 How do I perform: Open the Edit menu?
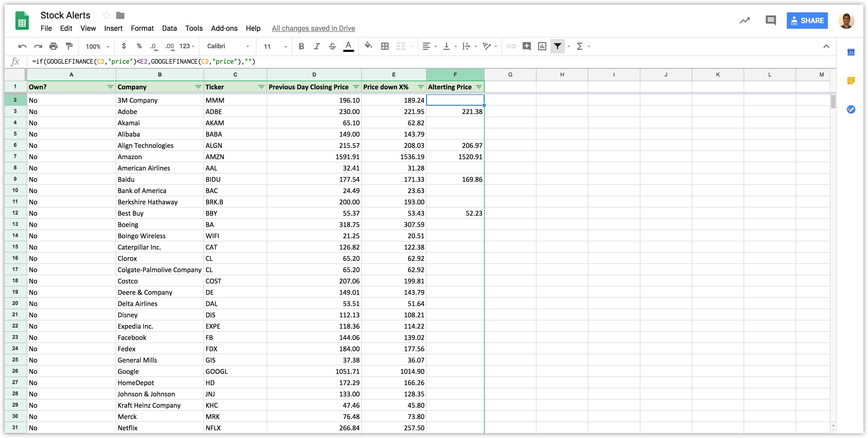point(66,28)
